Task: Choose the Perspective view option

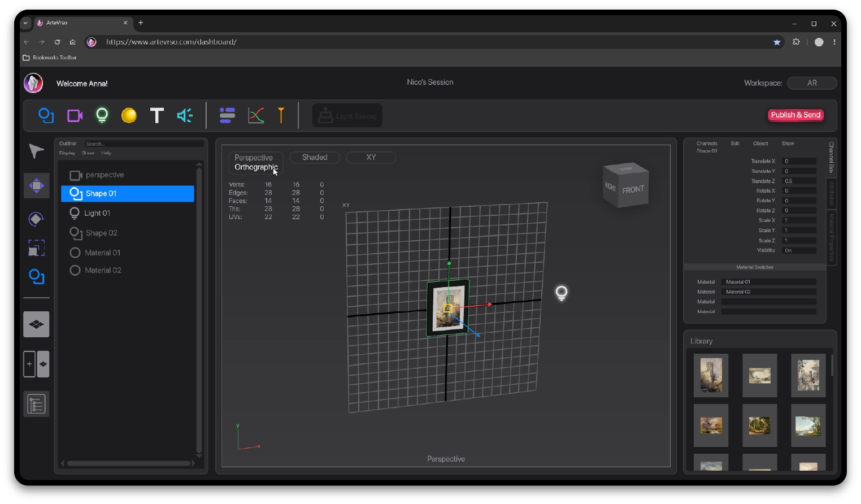Action: click(254, 158)
